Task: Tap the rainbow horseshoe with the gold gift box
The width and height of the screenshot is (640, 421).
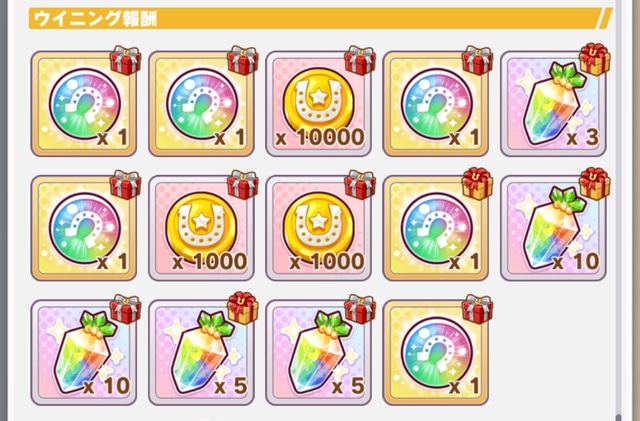Action: pyautogui.click(x=436, y=228)
